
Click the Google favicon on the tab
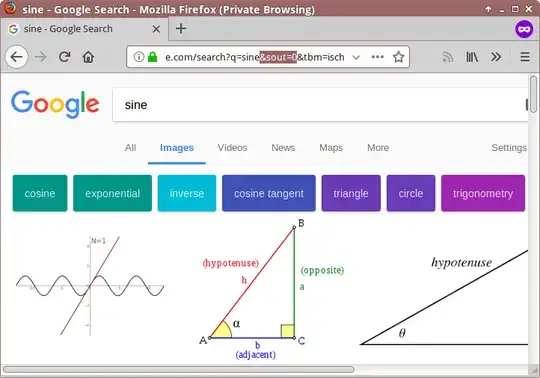13,29
